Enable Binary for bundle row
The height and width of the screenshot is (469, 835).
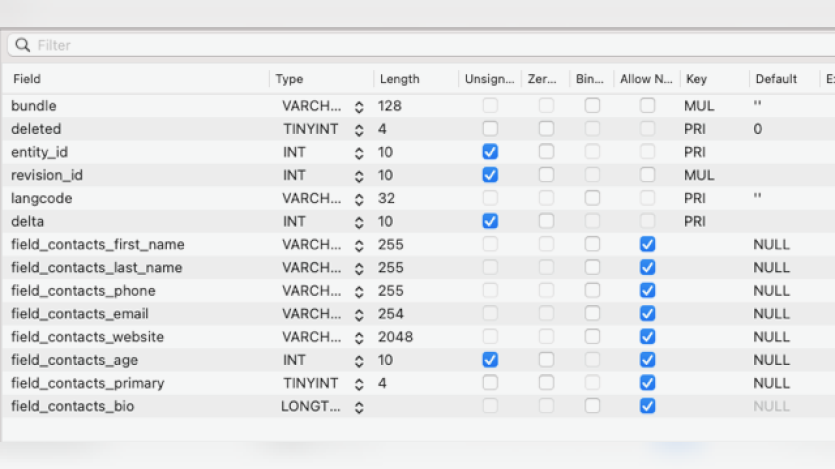coord(592,105)
